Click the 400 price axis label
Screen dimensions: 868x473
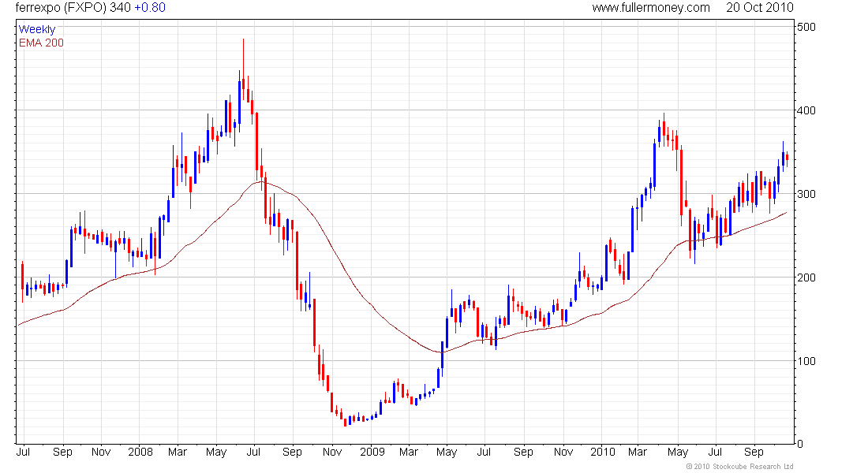pos(806,110)
